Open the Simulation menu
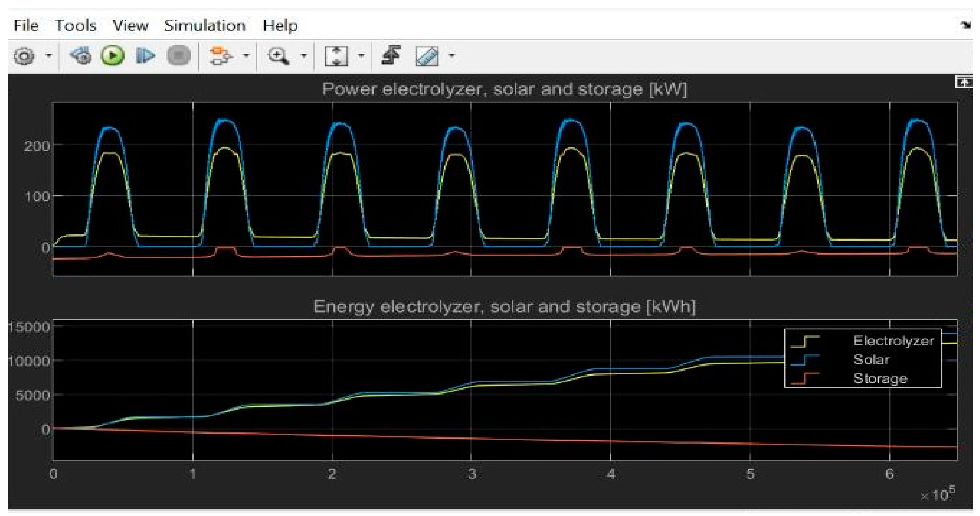 (x=205, y=26)
